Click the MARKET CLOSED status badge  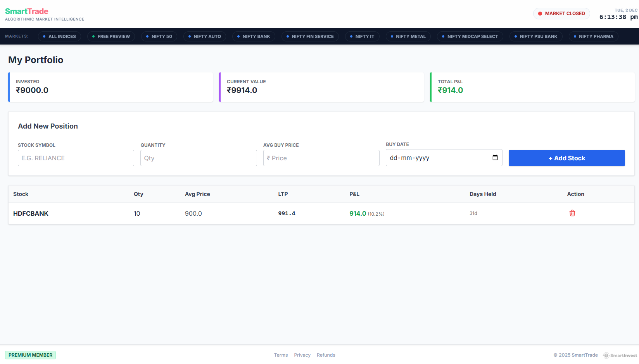pos(561,13)
